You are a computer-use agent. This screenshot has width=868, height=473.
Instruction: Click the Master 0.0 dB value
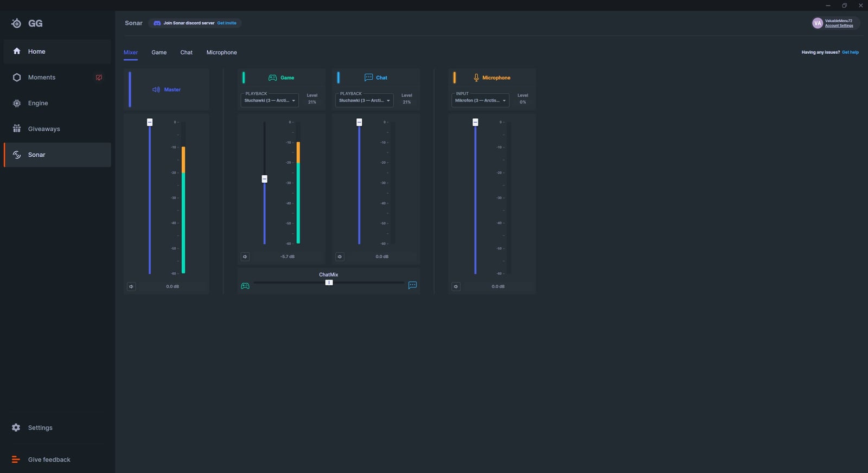click(173, 286)
